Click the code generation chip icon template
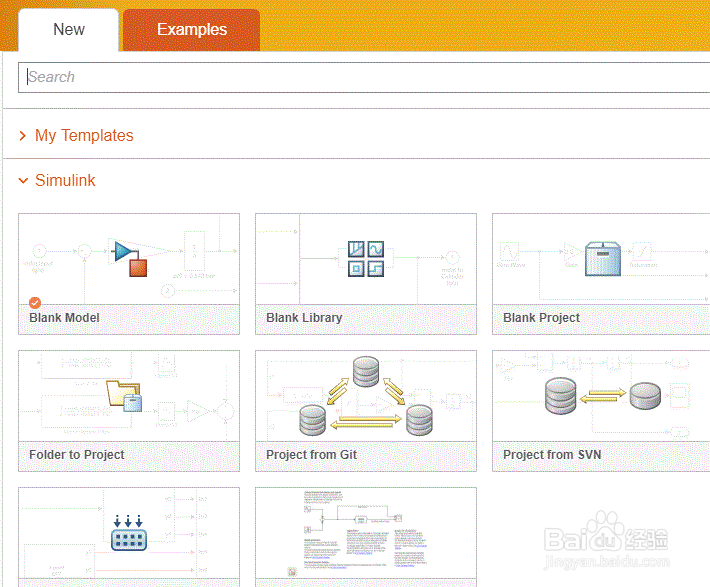The height and width of the screenshot is (587, 710). coord(129,533)
